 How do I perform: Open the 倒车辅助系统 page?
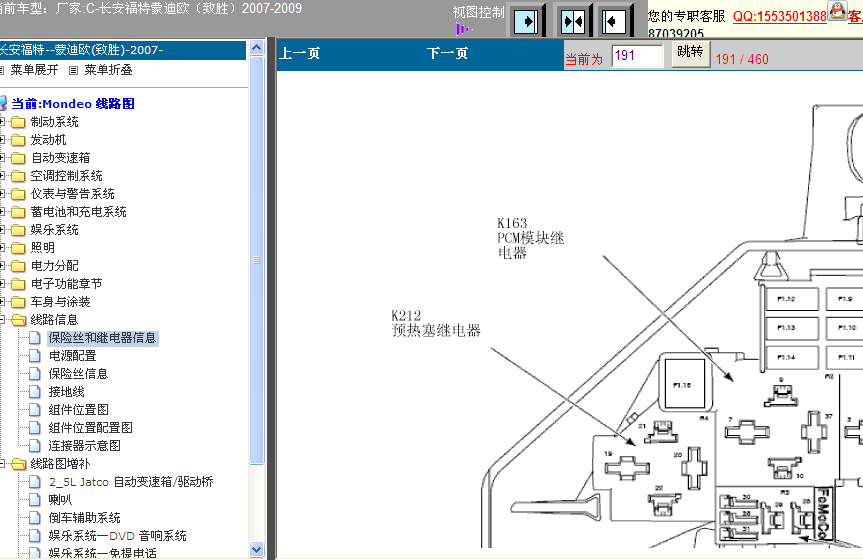click(84, 518)
